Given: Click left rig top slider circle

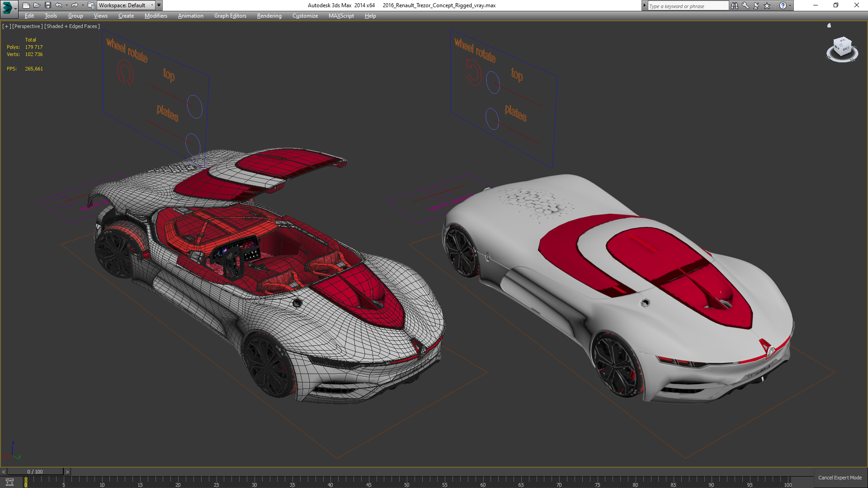Looking at the screenshot, I should [194, 107].
